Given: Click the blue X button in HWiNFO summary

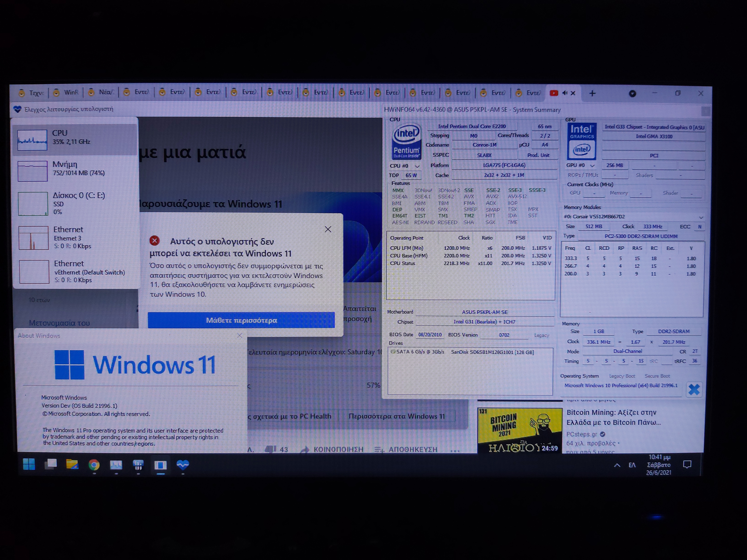Looking at the screenshot, I should pos(694,390).
